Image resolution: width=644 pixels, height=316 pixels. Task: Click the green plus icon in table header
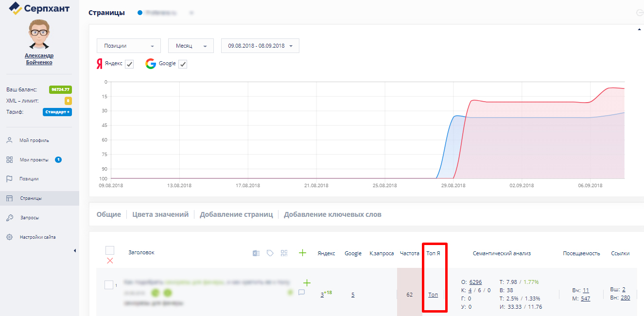click(302, 253)
